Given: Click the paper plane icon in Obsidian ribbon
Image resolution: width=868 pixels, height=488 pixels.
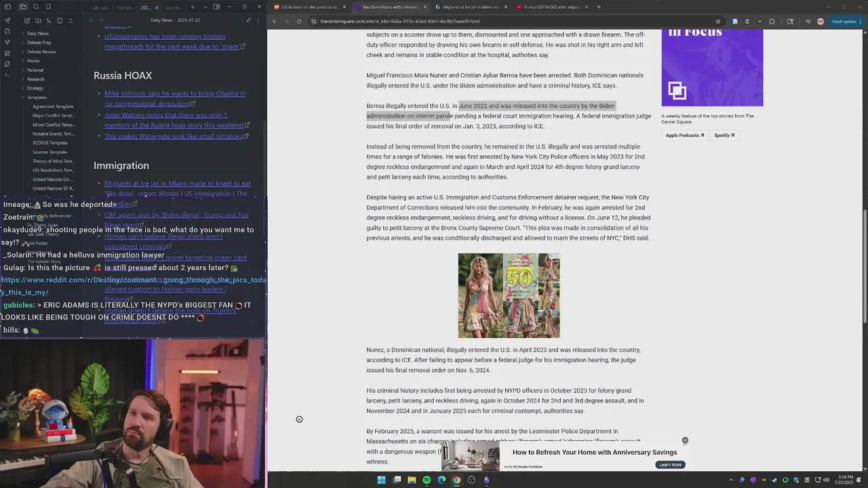Looking at the screenshot, I should (x=7, y=20).
